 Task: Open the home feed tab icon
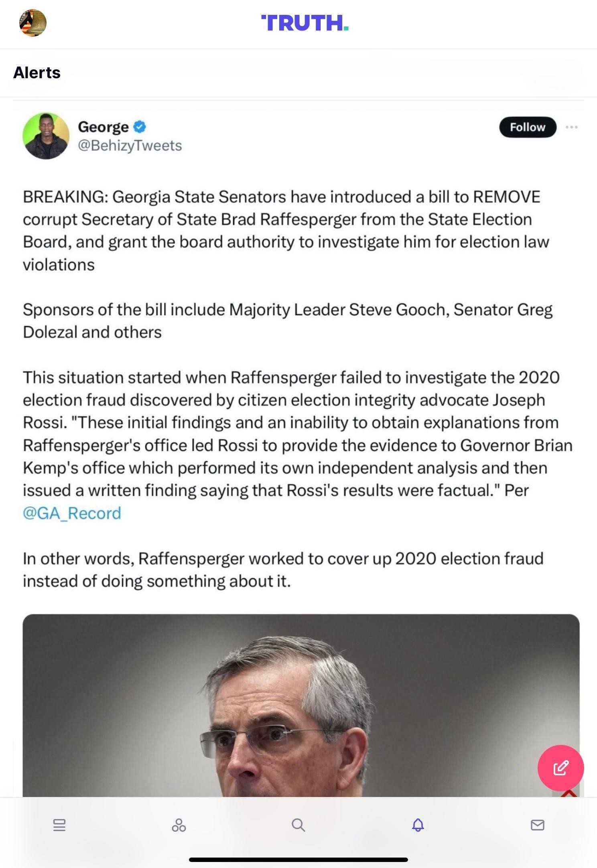coord(59,825)
